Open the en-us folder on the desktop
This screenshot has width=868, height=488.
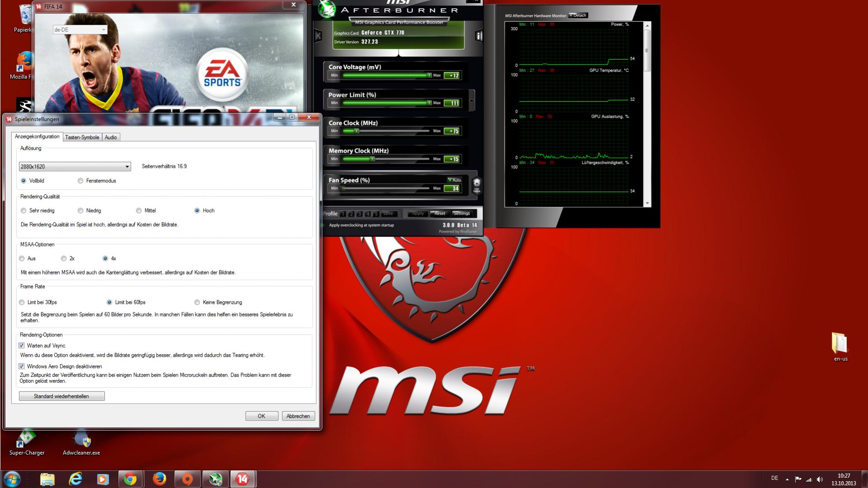840,347
